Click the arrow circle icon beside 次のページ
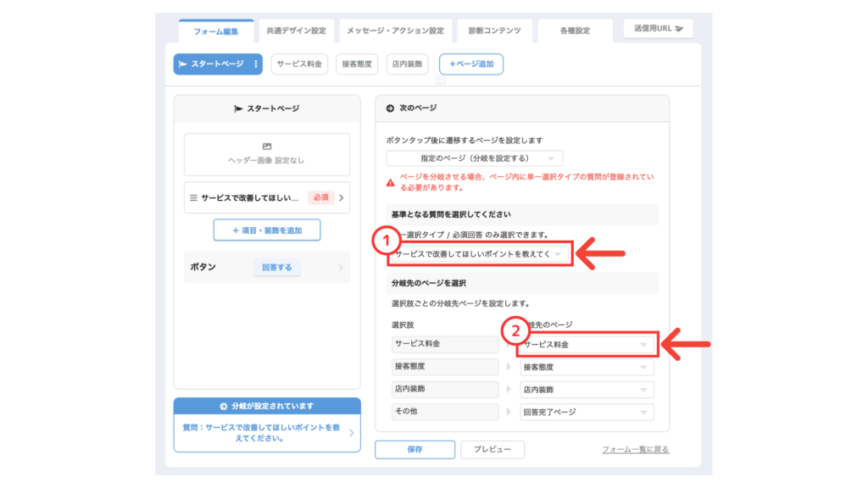Viewport: 868px width, 488px height. [390, 108]
